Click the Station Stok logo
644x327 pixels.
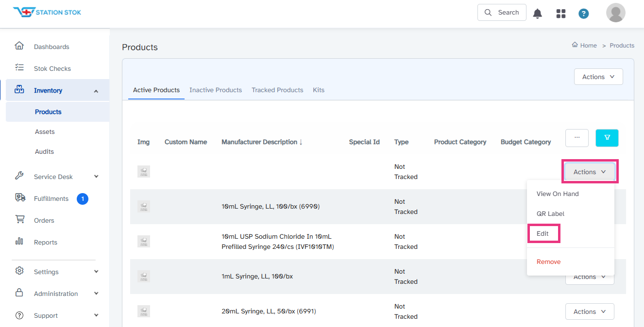point(47,12)
